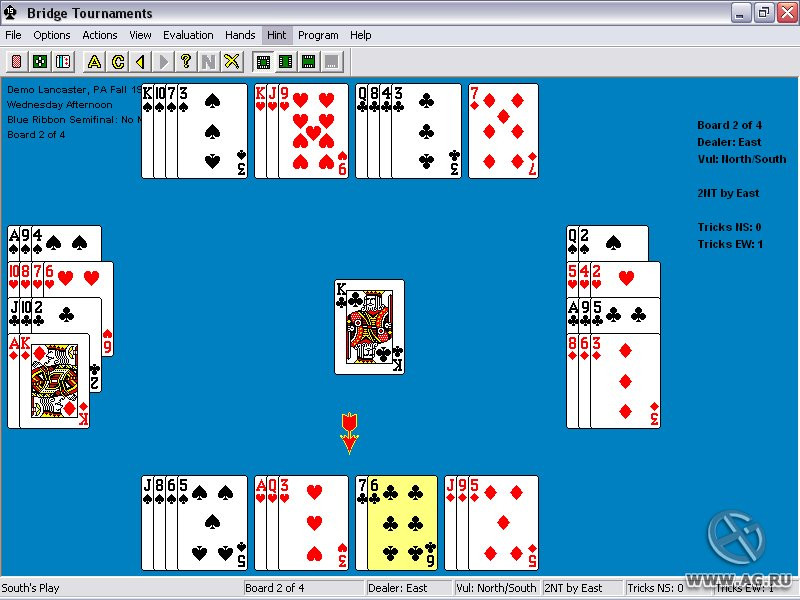Select South's jack of spades
800x600 pixels.
147,523
